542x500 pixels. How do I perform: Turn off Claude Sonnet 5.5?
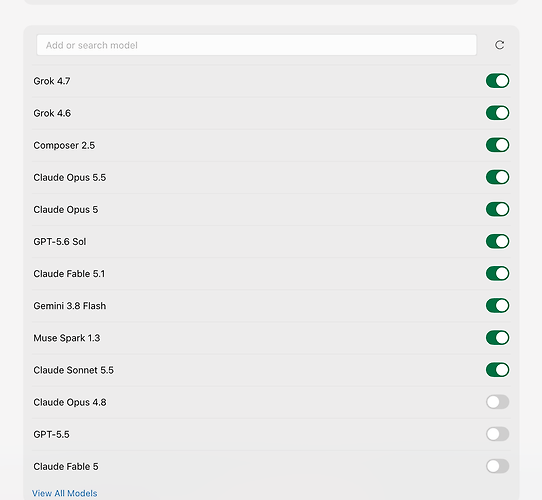coord(497,370)
